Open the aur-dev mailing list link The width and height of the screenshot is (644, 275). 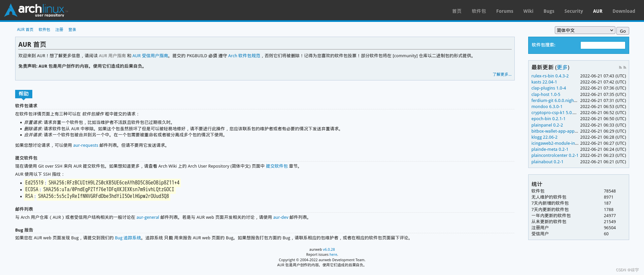pyautogui.click(x=281, y=217)
